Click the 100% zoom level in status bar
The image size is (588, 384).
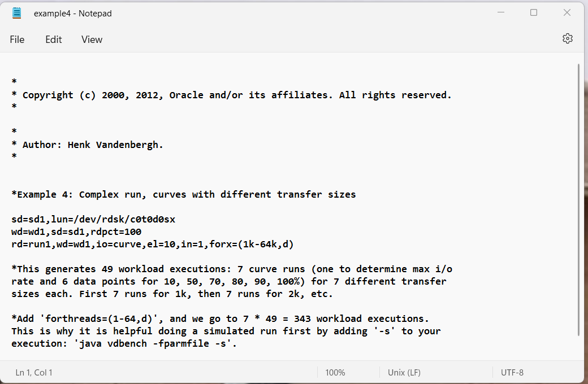click(335, 372)
